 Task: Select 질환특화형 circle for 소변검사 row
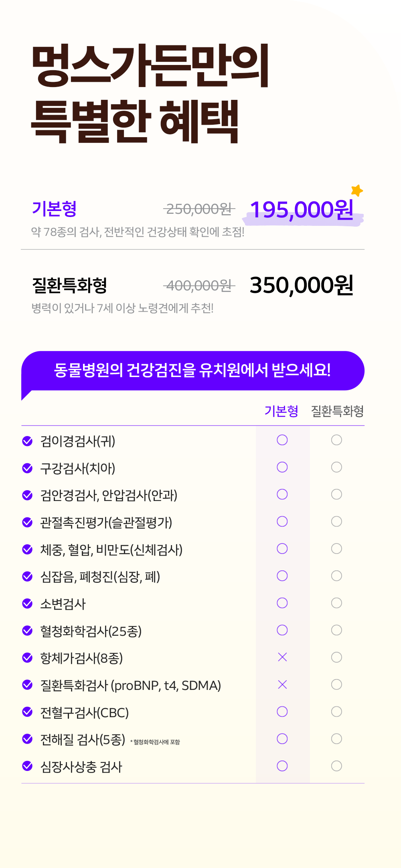pyautogui.click(x=336, y=603)
